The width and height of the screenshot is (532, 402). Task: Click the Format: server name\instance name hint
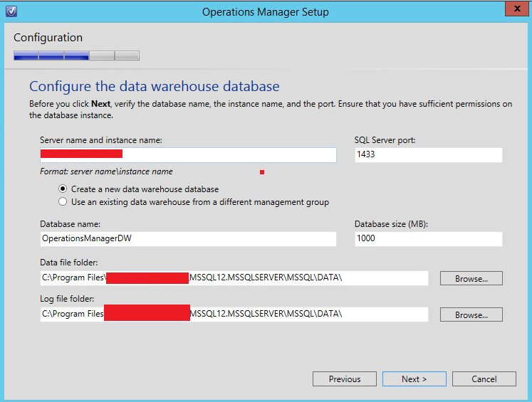(x=106, y=171)
